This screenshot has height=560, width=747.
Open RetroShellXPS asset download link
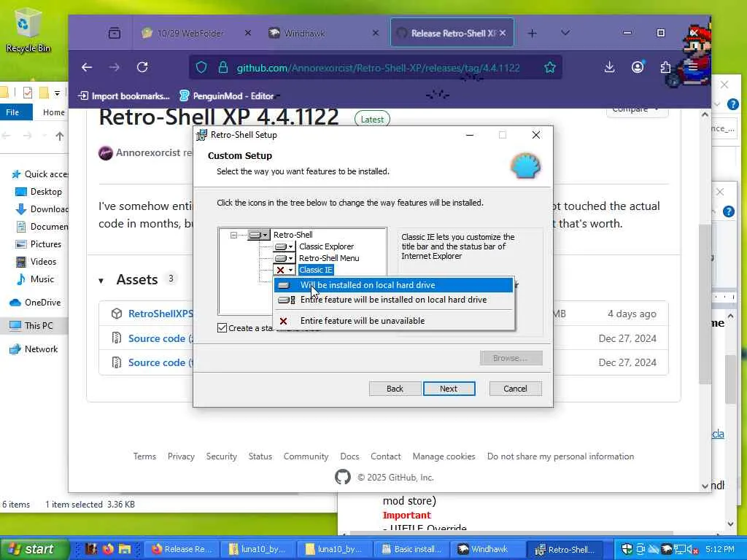(x=160, y=314)
